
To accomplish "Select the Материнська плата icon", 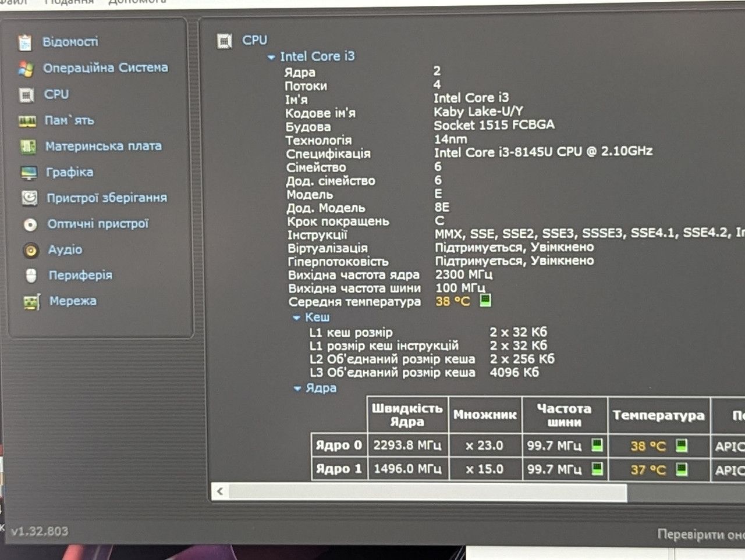I will click(28, 147).
